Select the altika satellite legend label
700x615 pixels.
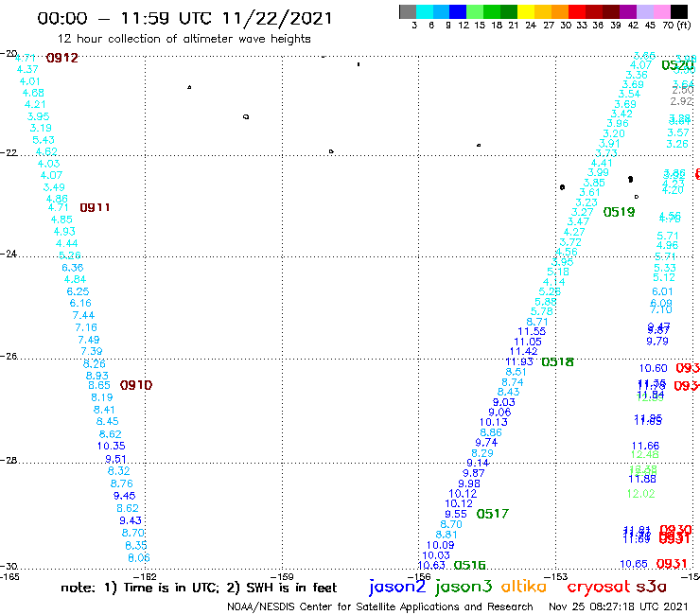pyautogui.click(x=524, y=586)
